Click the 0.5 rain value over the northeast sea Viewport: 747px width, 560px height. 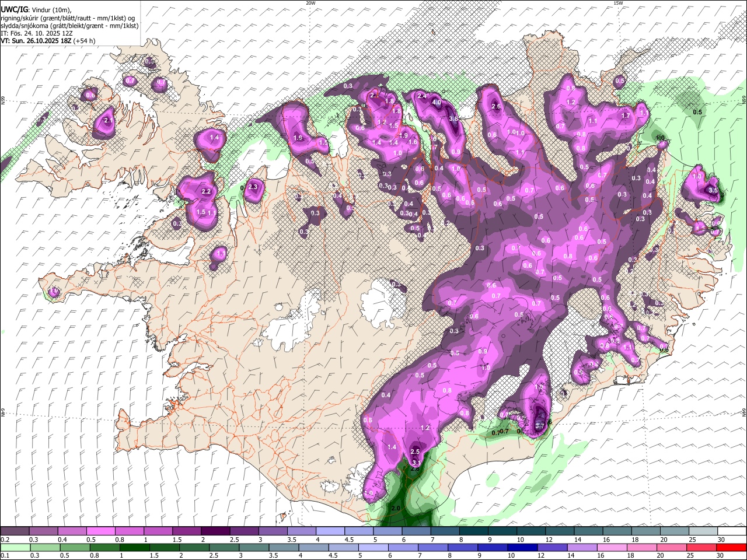click(697, 112)
